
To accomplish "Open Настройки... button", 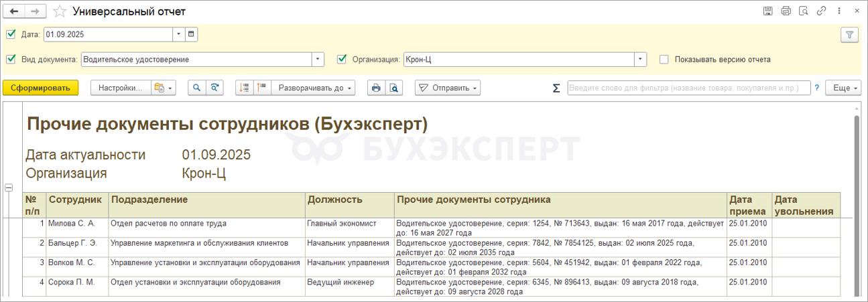I will pyautogui.click(x=121, y=88).
